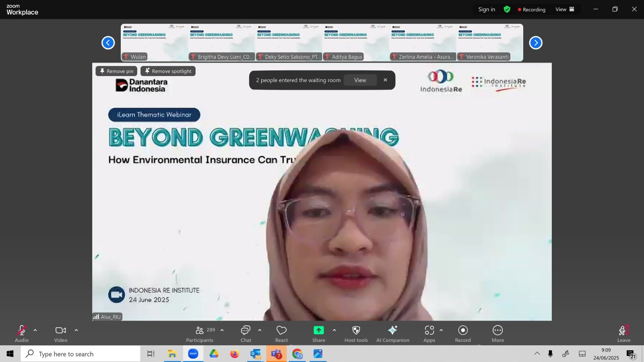Image resolution: width=644 pixels, height=362 pixels.
Task: Open File Explorer from the taskbar
Action: (x=172, y=354)
